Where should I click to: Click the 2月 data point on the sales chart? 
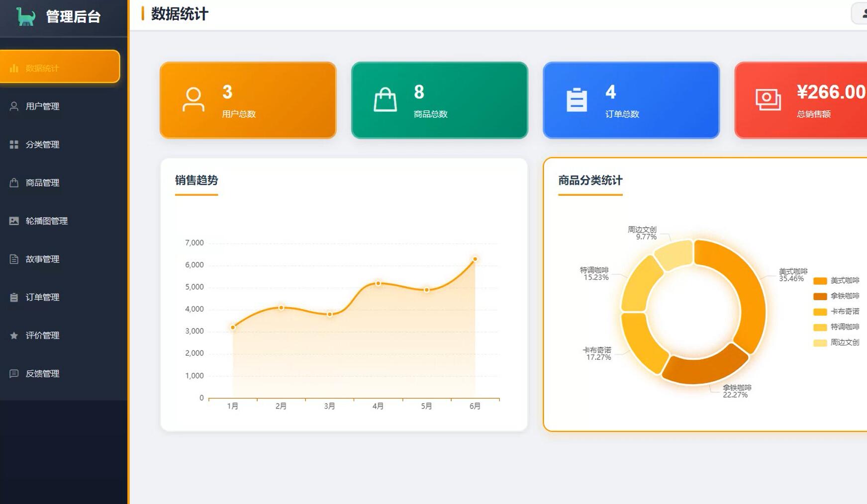(281, 308)
